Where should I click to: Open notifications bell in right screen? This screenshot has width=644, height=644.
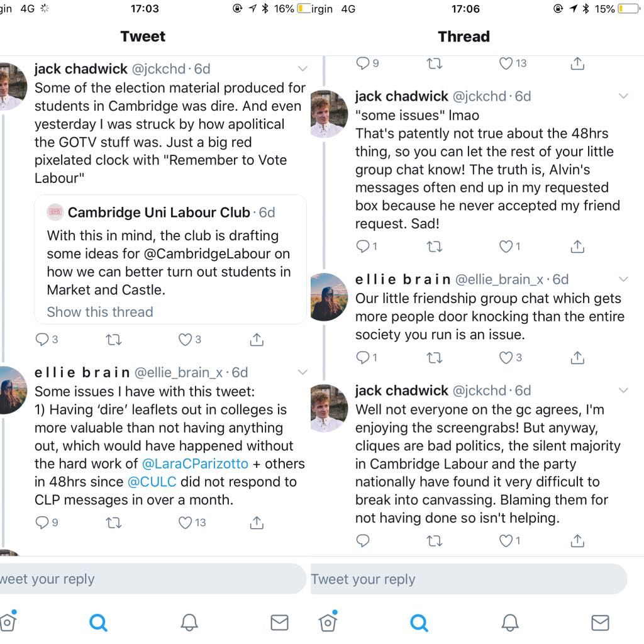click(x=509, y=622)
